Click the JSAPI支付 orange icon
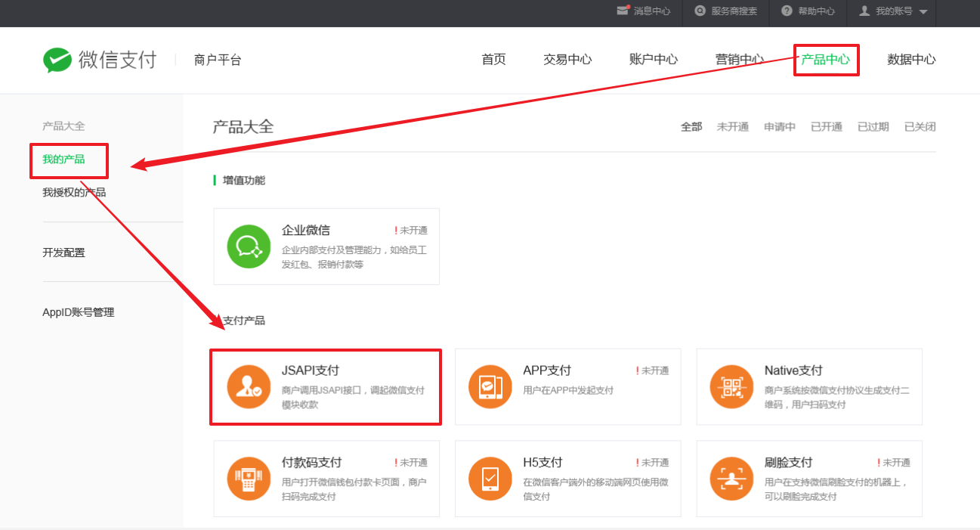The width and height of the screenshot is (980, 530). tap(249, 386)
